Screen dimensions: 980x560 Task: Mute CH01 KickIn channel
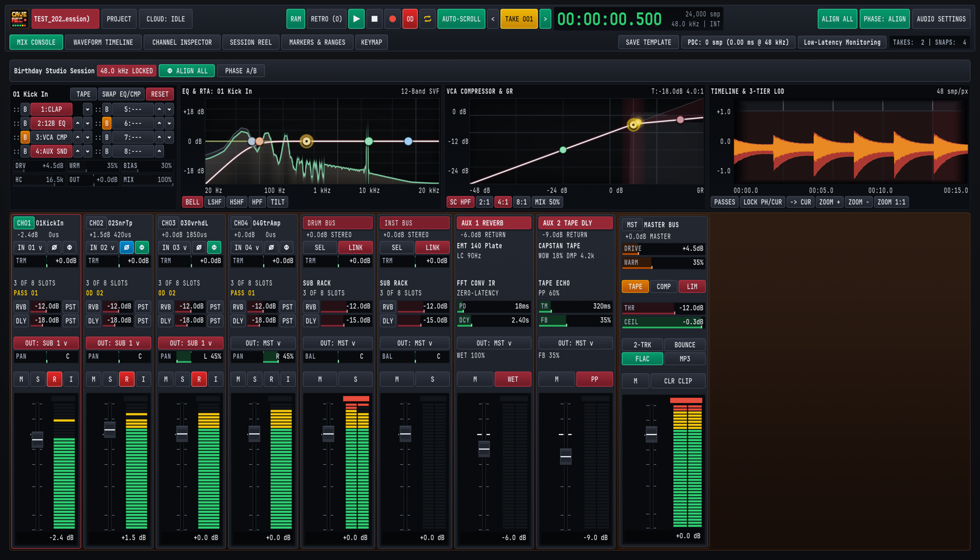[22, 379]
